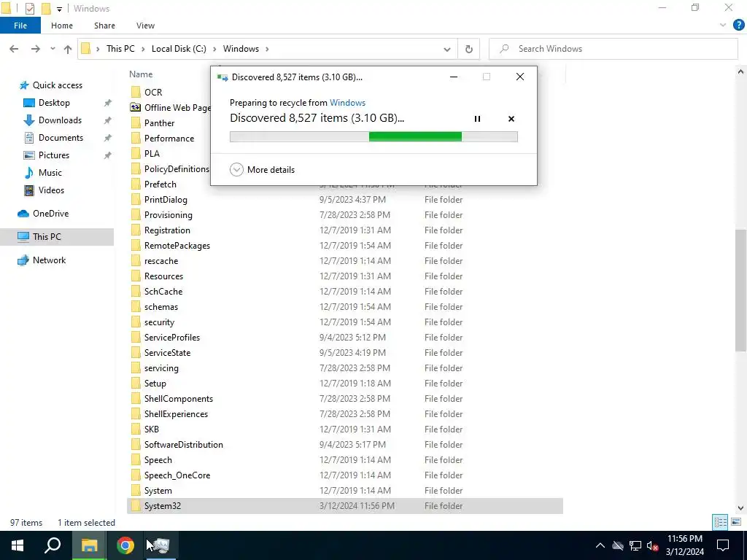Go forward with the forward arrow
Viewport: 747px width, 560px height.
point(35,49)
